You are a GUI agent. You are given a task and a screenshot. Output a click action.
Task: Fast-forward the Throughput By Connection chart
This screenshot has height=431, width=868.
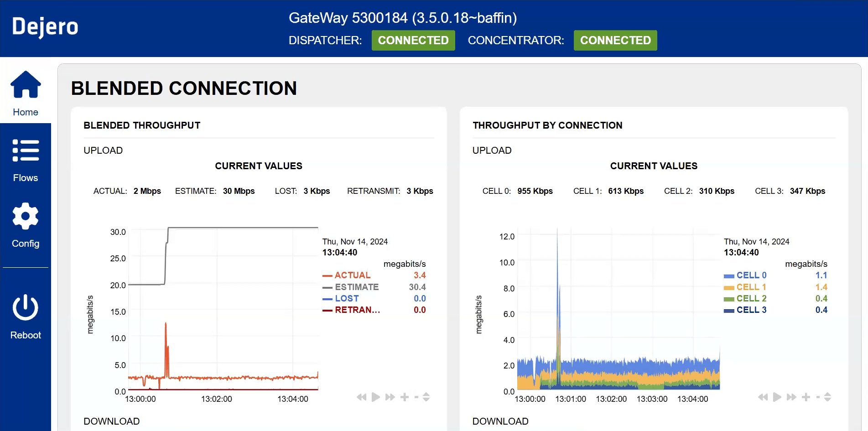tap(791, 397)
